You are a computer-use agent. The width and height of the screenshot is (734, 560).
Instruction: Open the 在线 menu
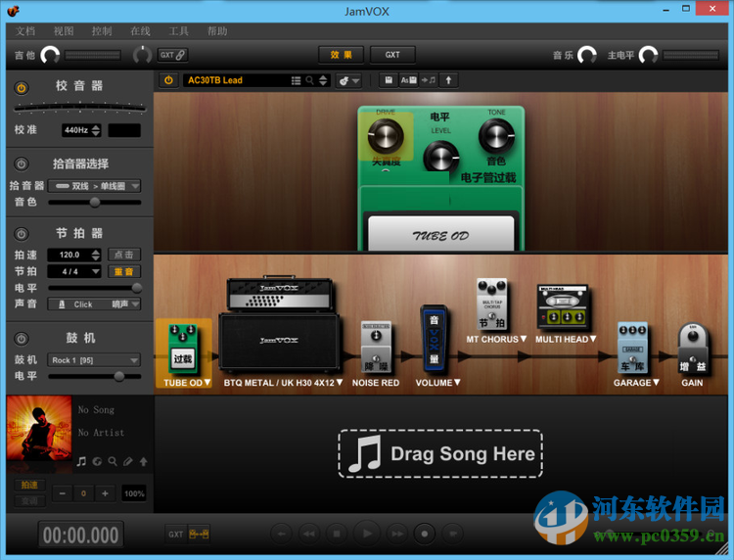pos(140,31)
